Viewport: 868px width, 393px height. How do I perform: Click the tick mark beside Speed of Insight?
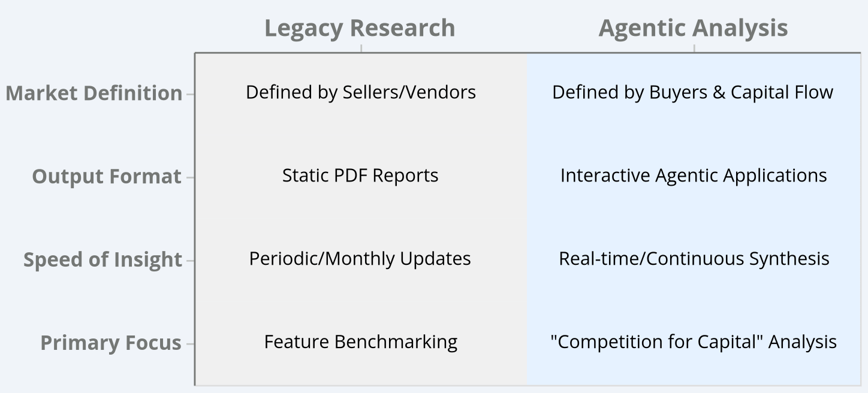190,261
